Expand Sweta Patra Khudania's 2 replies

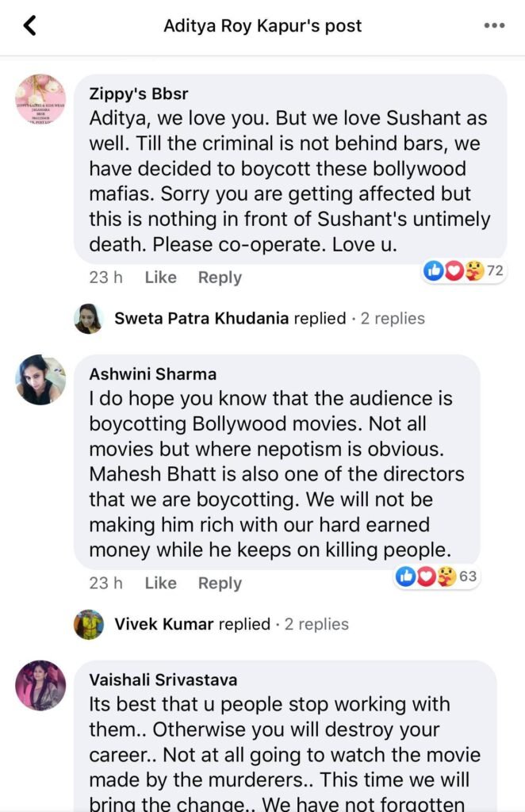coord(270,319)
